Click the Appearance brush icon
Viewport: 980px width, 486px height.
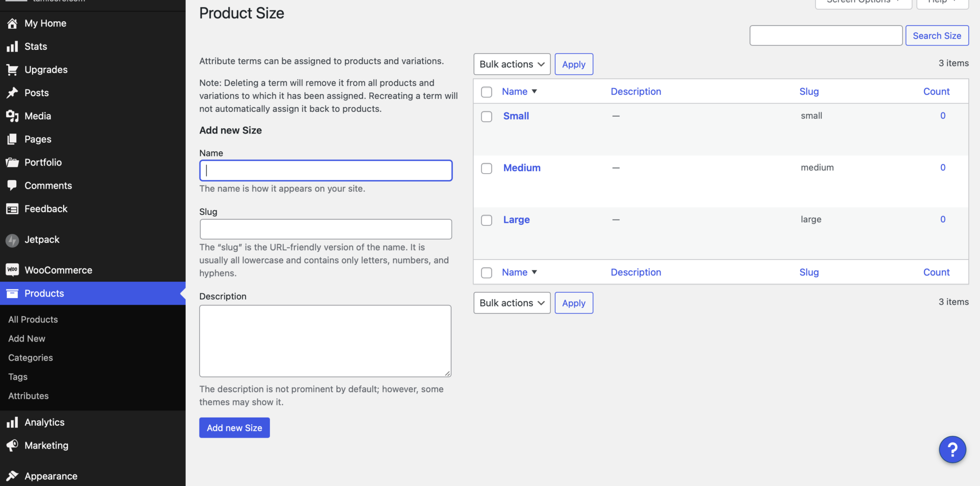coord(12,476)
